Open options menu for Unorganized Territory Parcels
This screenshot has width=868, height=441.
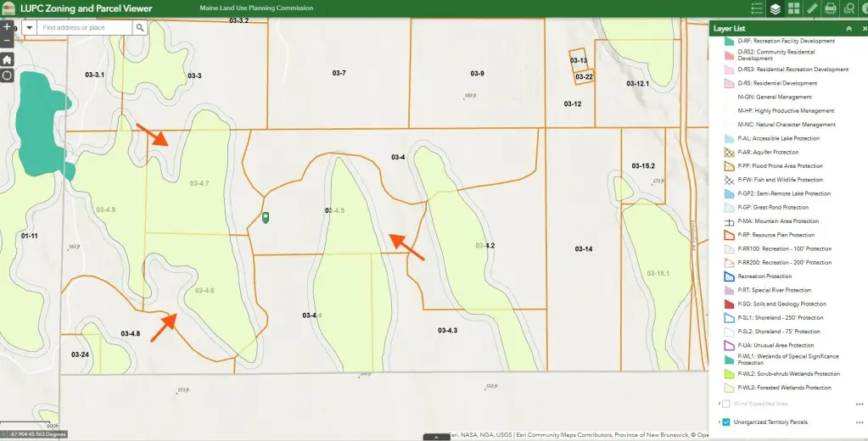click(860, 421)
